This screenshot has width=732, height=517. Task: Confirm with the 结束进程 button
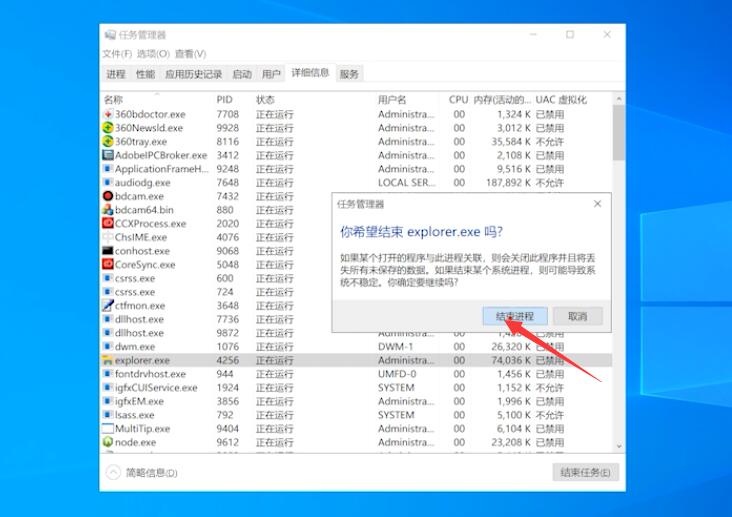515,316
